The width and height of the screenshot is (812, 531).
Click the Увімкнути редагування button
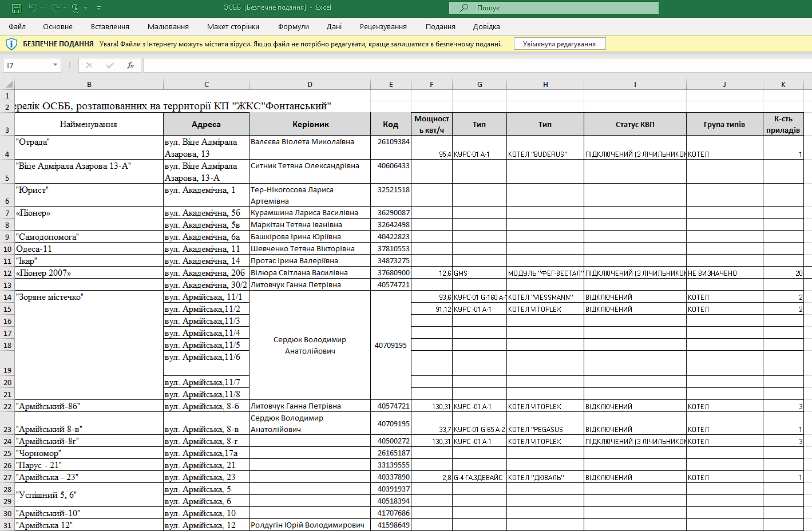(559, 44)
